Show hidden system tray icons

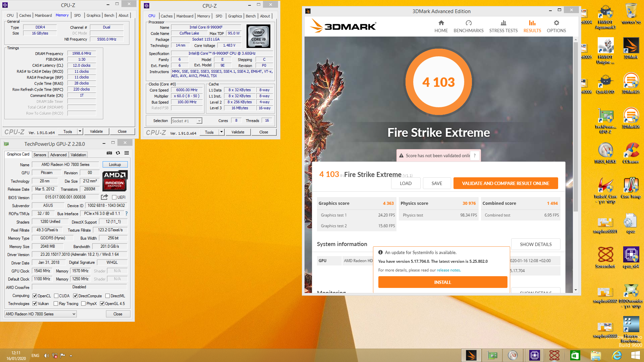point(71,356)
